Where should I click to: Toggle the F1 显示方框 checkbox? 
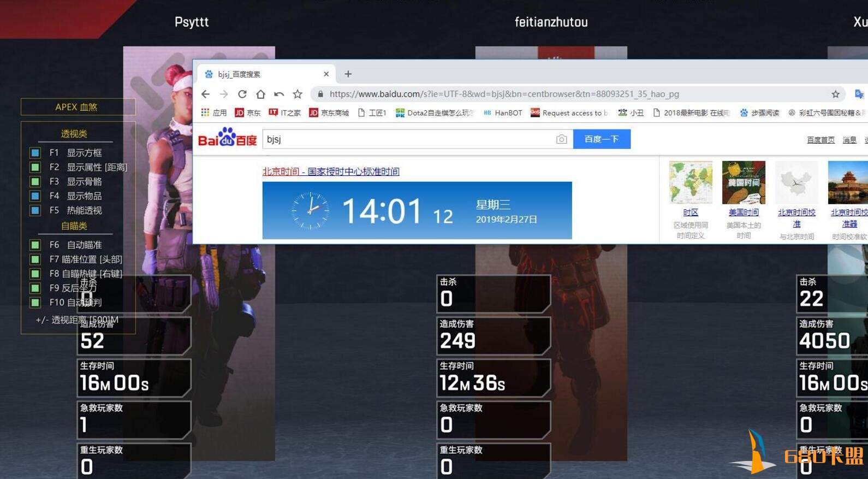(35, 152)
